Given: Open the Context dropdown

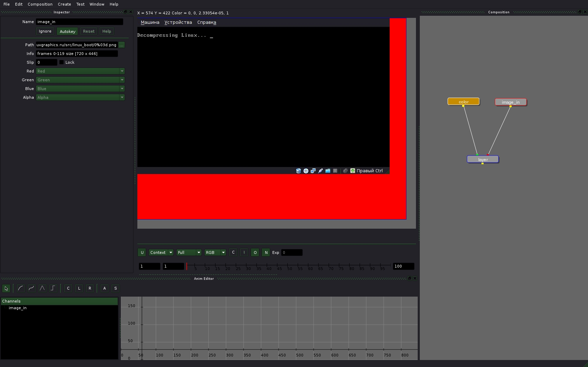Looking at the screenshot, I should [161, 252].
